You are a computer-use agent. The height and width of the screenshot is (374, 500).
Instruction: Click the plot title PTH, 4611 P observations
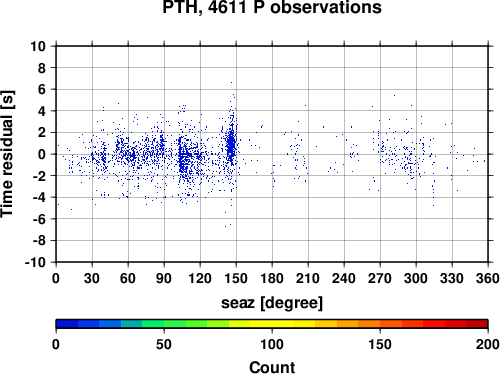point(272,7)
